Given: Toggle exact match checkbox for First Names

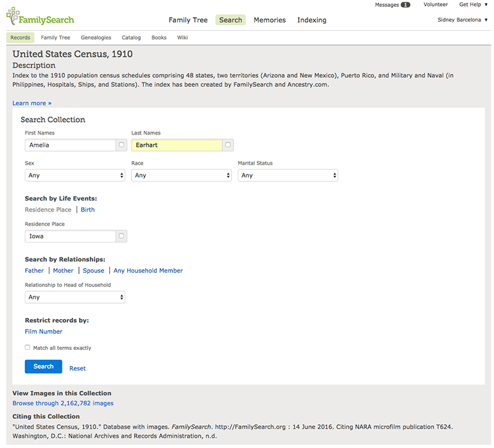Looking at the screenshot, I should [x=122, y=145].
